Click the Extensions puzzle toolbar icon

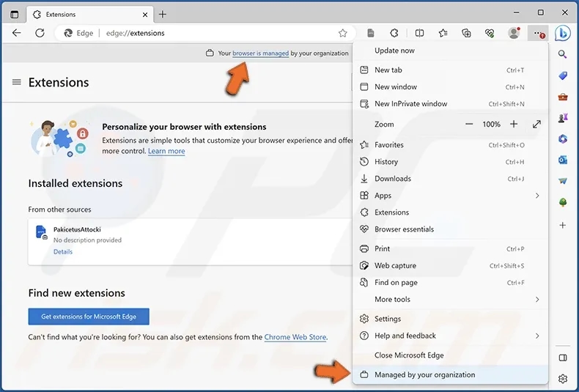pos(394,33)
